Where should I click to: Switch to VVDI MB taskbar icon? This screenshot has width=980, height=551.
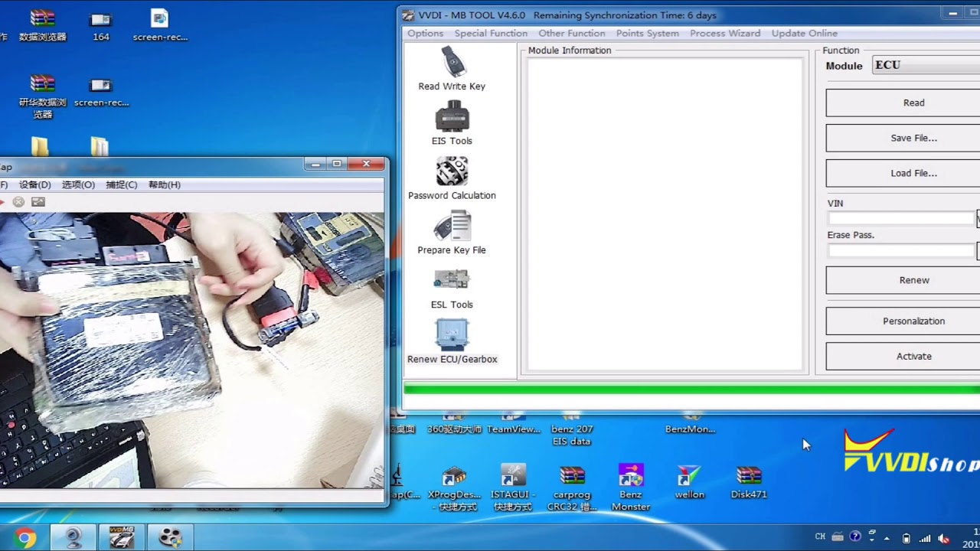122,538
